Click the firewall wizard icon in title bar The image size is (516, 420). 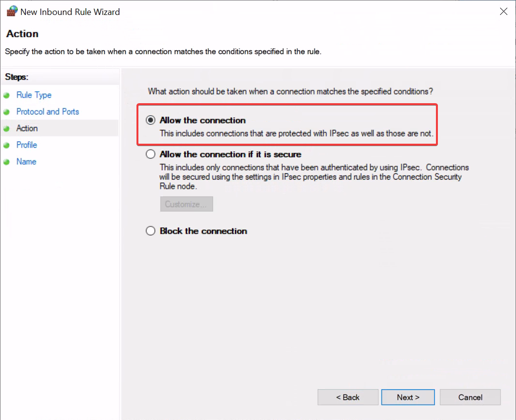tap(12, 11)
